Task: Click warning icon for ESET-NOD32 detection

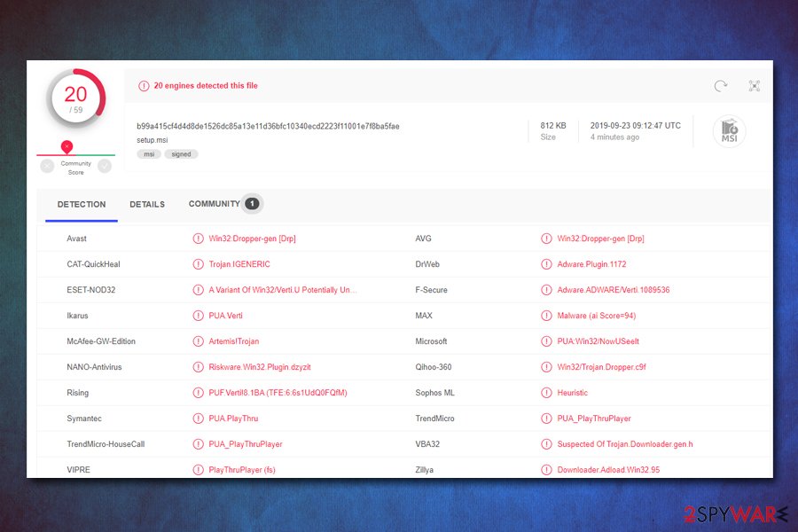Action: click(x=198, y=290)
